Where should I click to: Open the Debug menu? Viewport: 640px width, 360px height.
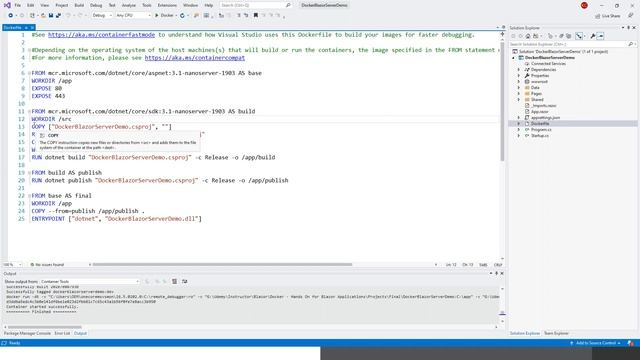coord(96,5)
